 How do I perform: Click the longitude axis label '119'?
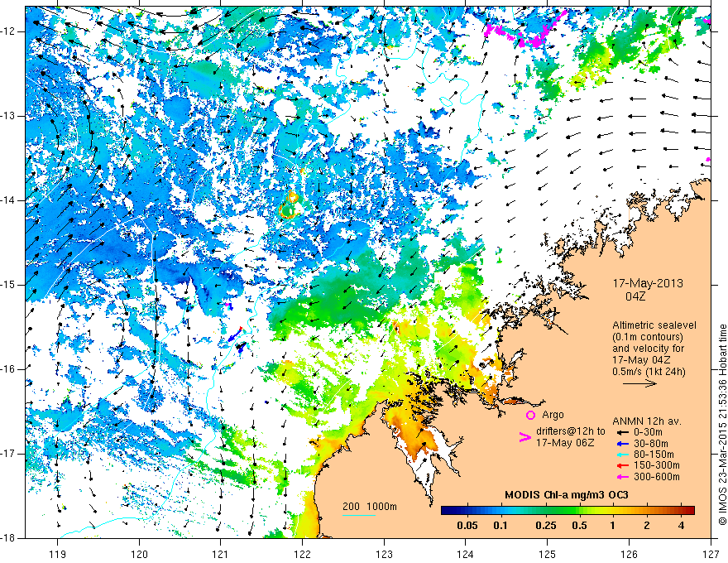coord(58,554)
